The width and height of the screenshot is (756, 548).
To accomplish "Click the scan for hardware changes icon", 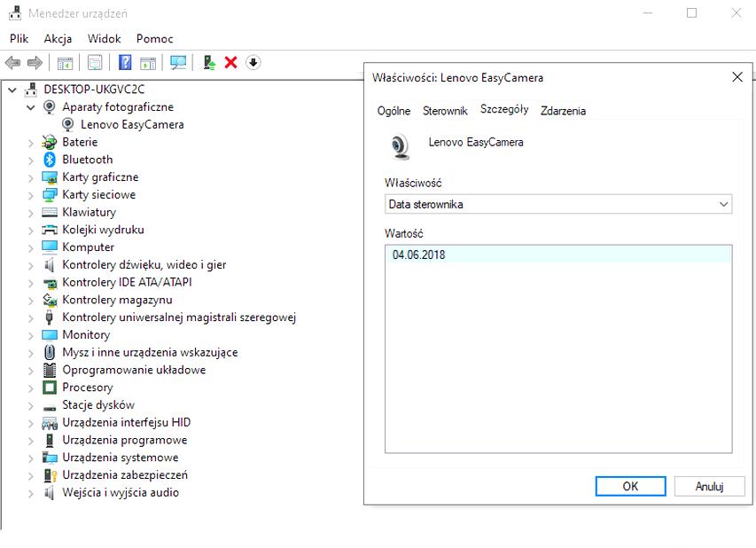I will pos(178,63).
